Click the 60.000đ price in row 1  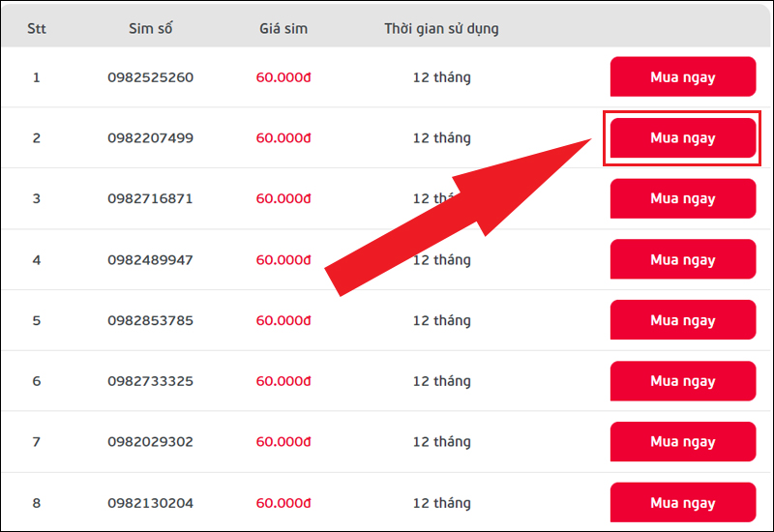(x=283, y=76)
